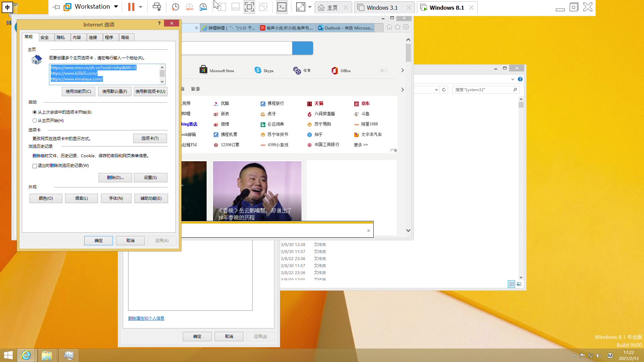
Task: Click the VMware pause virtual machine icon
Action: click(x=131, y=7)
